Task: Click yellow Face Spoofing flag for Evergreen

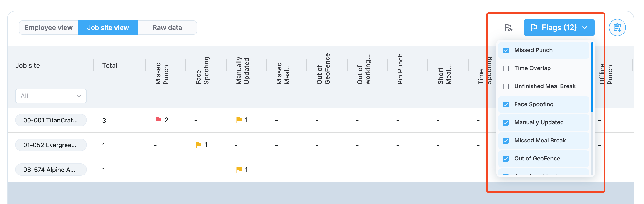Action: (199, 145)
